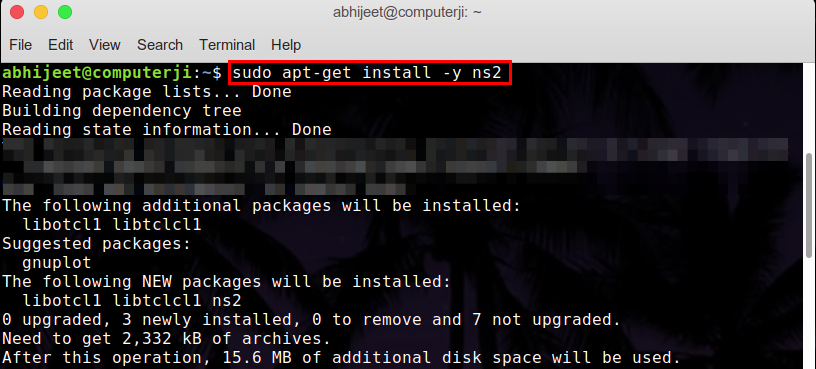Click the line Reading package lists... Done
This screenshot has width=816, height=369.
click(147, 92)
